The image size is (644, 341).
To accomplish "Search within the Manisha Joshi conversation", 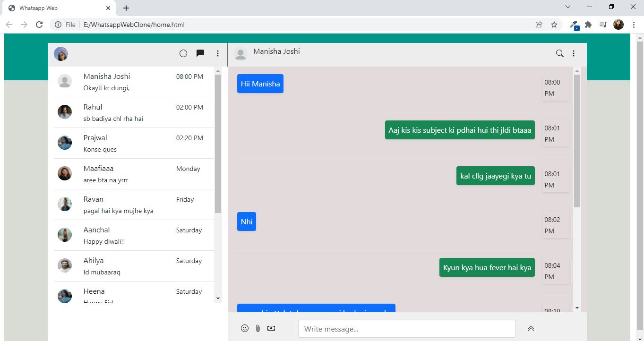I will (559, 53).
